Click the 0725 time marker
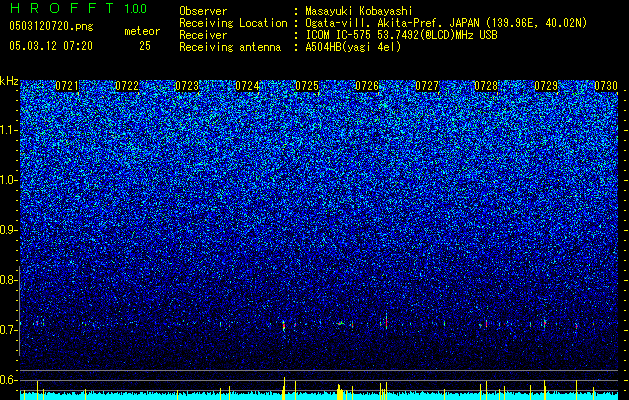This screenshot has width=629, height=400. pos(307,86)
